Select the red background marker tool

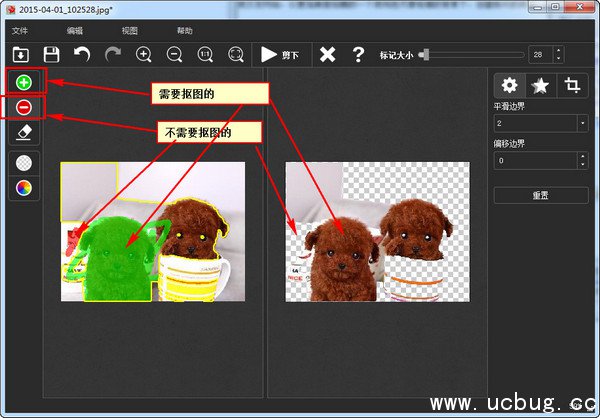point(24,107)
